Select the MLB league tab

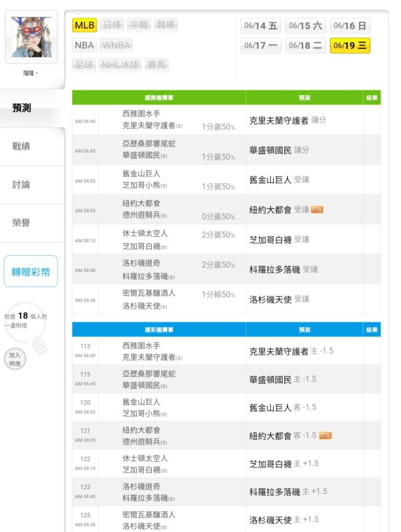85,25
